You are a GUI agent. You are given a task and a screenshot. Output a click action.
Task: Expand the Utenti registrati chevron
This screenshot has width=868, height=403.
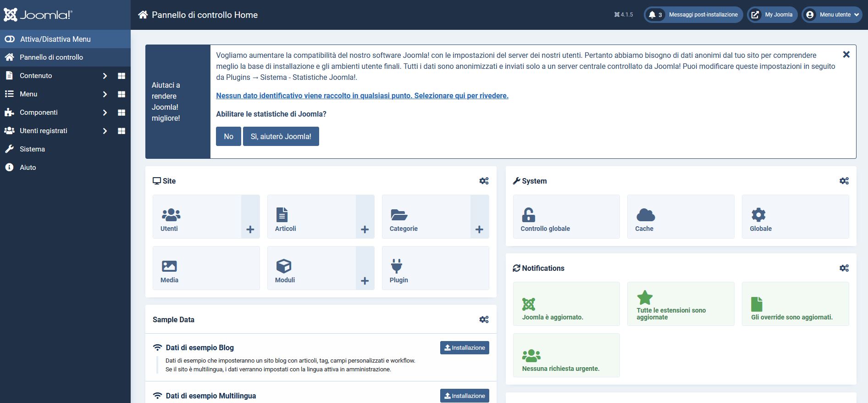(105, 131)
